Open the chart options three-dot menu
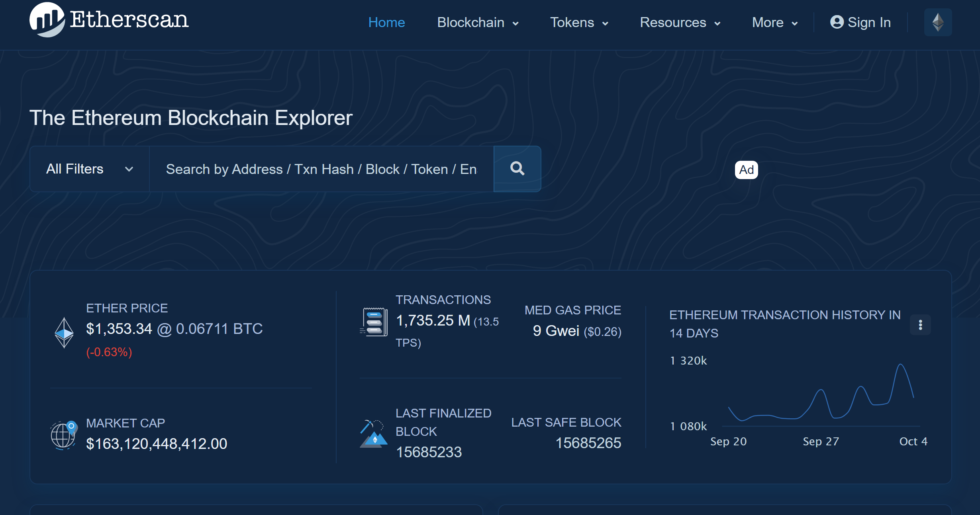 (920, 325)
